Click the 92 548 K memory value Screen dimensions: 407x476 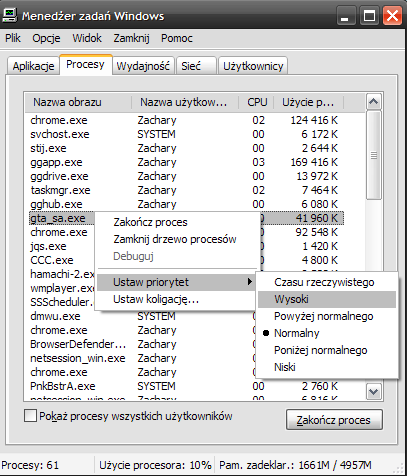pyautogui.click(x=316, y=232)
